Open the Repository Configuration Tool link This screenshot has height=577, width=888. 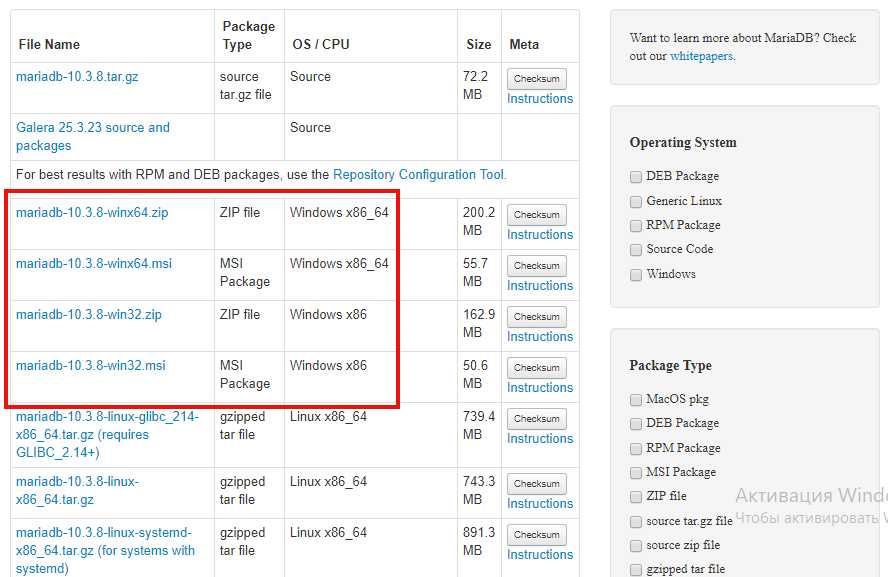[x=418, y=174]
